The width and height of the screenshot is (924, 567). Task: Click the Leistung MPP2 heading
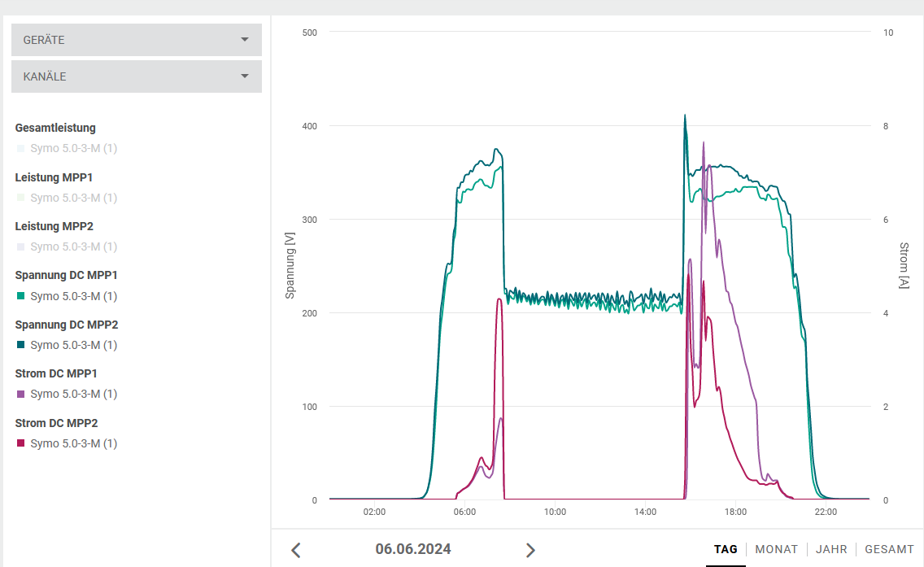coord(54,226)
